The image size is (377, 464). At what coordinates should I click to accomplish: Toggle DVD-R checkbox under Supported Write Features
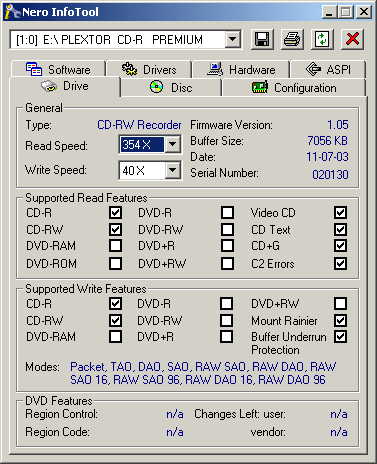pyautogui.click(x=227, y=303)
